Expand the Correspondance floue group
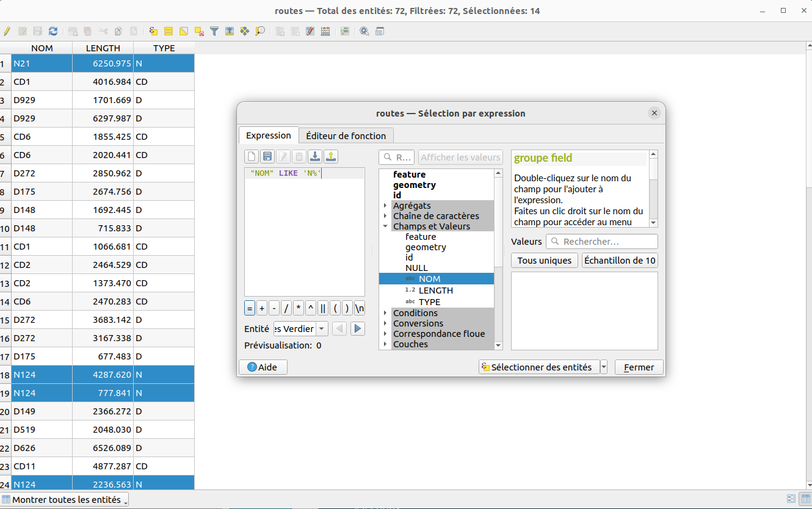Viewport: 812px width, 509px height. point(385,334)
